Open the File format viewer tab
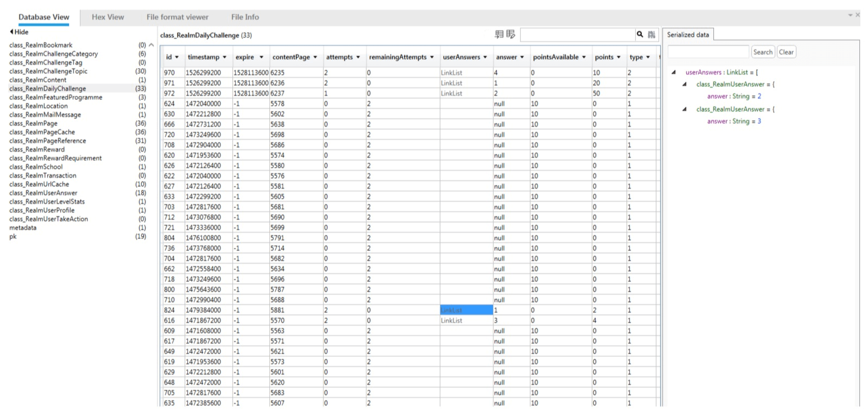Image resolution: width=868 pixels, height=420 pixels. tap(178, 17)
